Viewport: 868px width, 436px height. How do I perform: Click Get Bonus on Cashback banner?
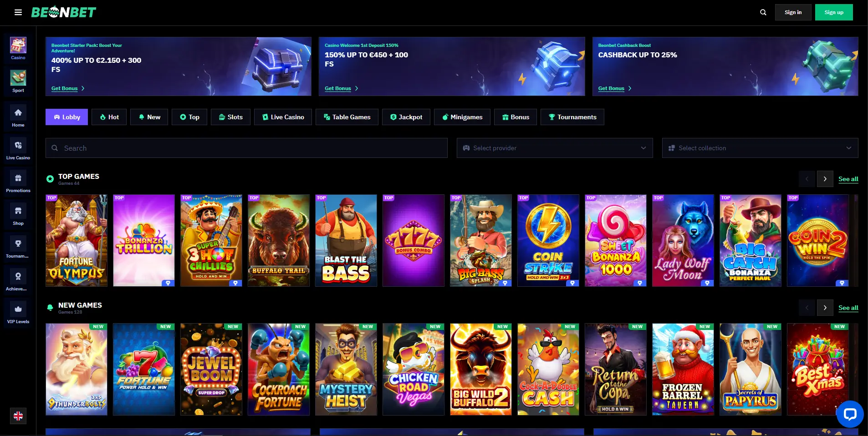pos(611,88)
